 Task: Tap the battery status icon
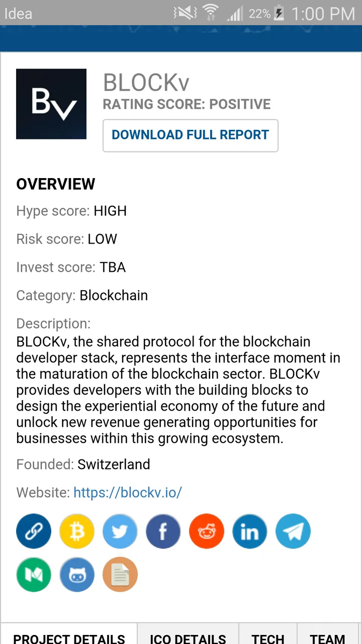click(279, 13)
